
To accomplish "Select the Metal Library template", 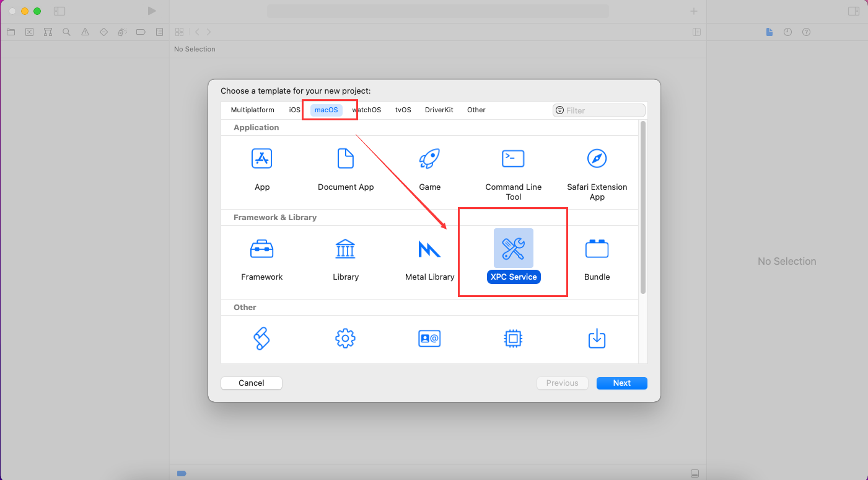I will click(429, 249).
